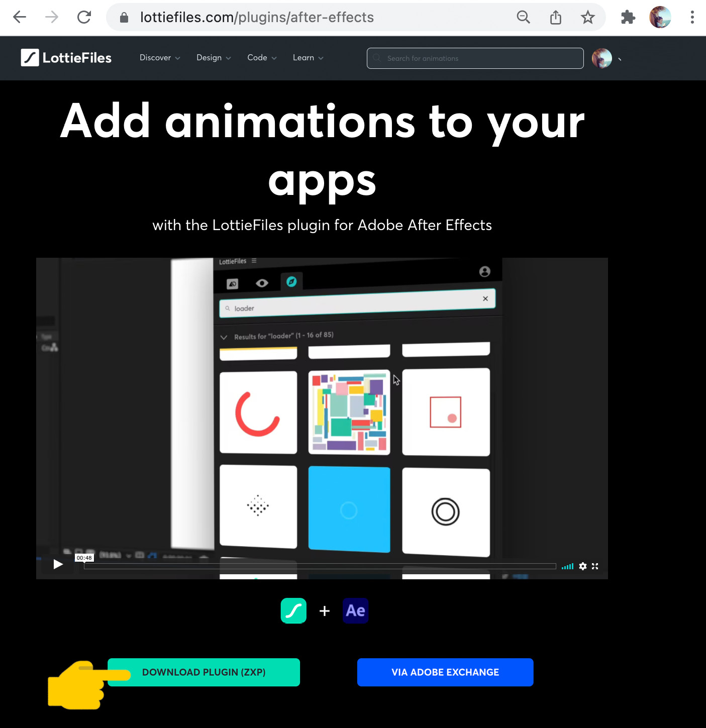
Task: Expand the Design dropdown
Action: [x=214, y=58]
